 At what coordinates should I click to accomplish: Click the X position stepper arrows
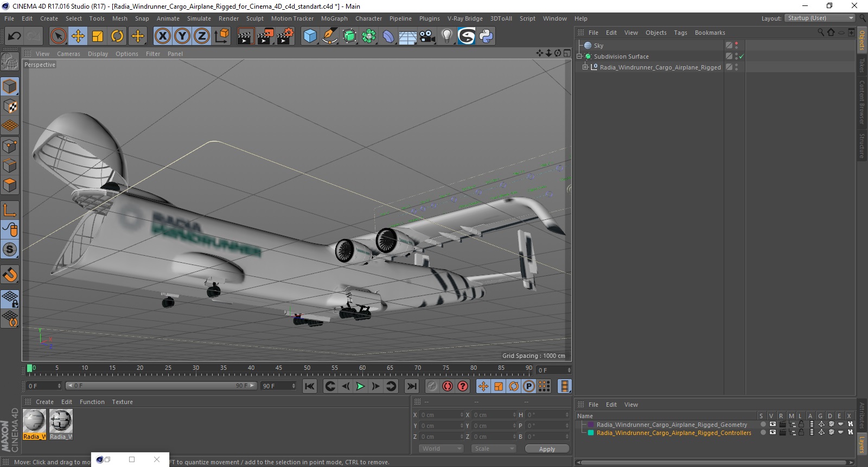coord(462,415)
